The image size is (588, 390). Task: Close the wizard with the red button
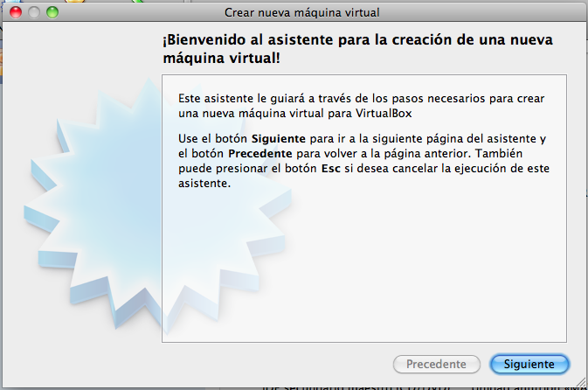pos(16,12)
